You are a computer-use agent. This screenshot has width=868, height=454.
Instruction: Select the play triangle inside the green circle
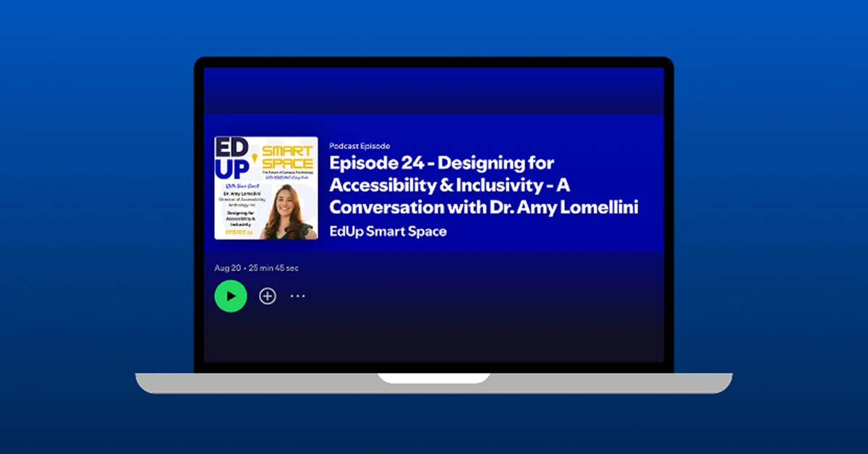230,296
